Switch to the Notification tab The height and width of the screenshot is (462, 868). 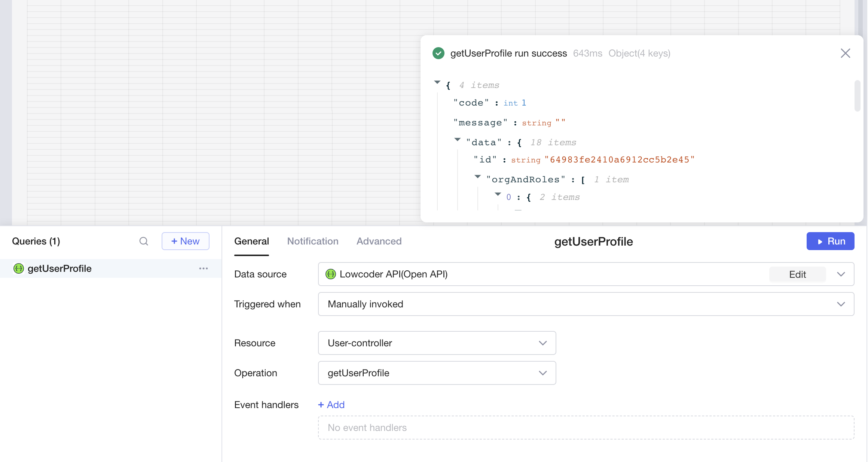tap(313, 241)
